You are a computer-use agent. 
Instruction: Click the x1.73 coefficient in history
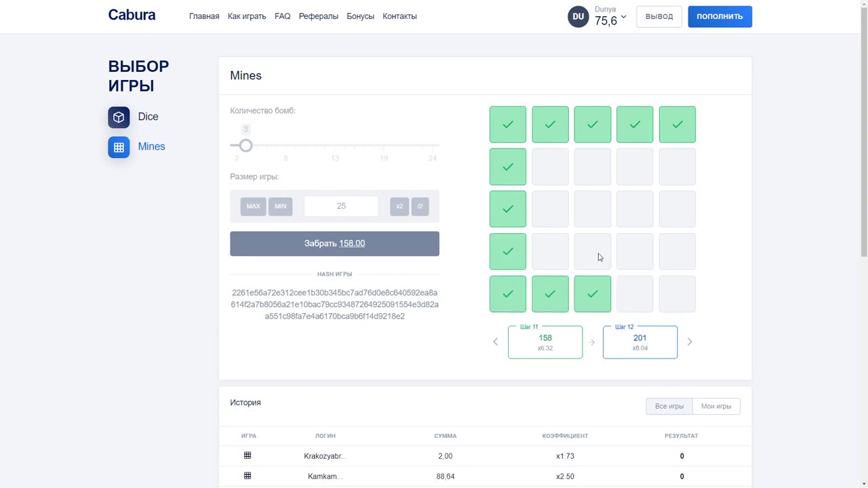[565, 456]
